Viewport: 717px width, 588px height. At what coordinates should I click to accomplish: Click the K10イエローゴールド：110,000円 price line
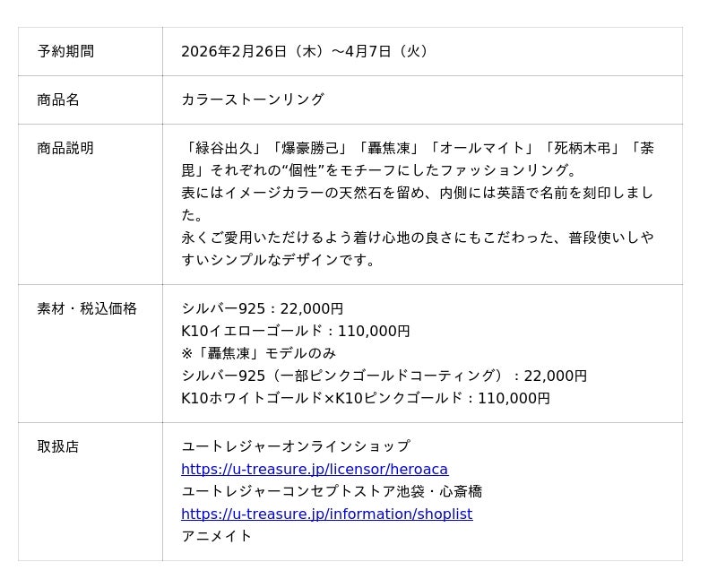(x=296, y=331)
